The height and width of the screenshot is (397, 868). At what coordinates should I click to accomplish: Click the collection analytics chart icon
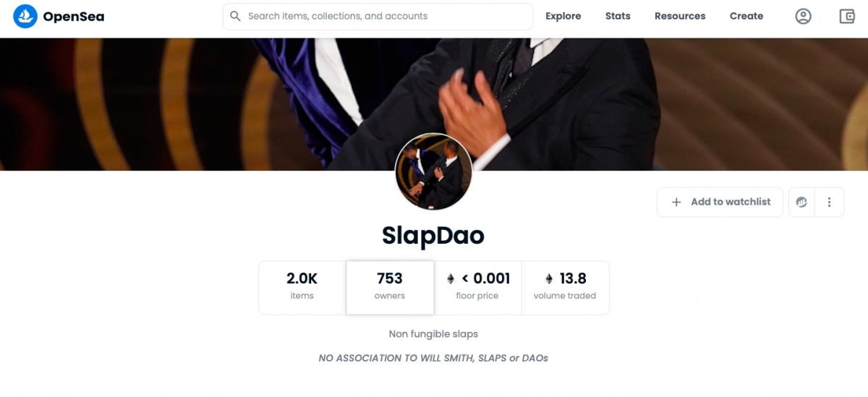[801, 202]
